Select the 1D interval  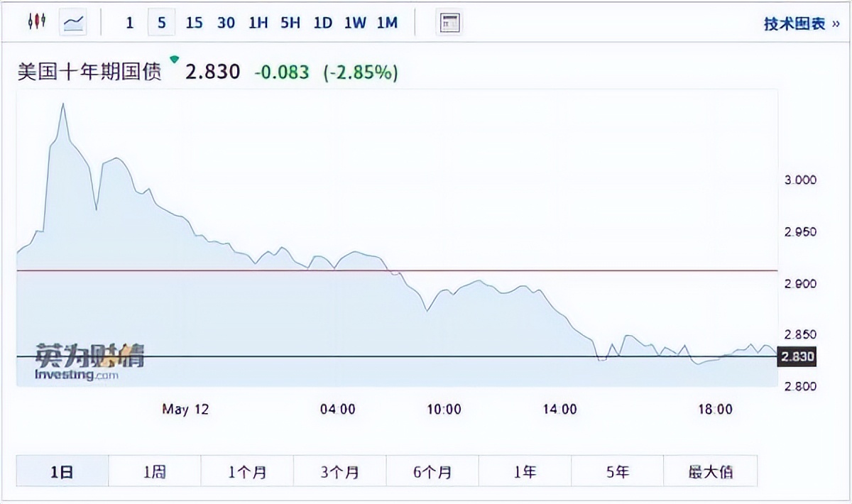point(323,23)
